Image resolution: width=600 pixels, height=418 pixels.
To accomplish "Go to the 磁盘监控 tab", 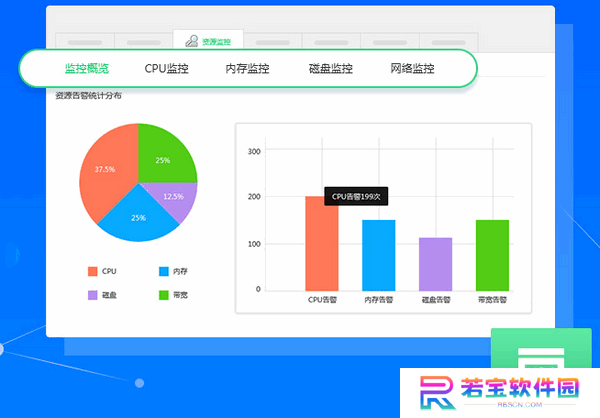I will coord(331,69).
